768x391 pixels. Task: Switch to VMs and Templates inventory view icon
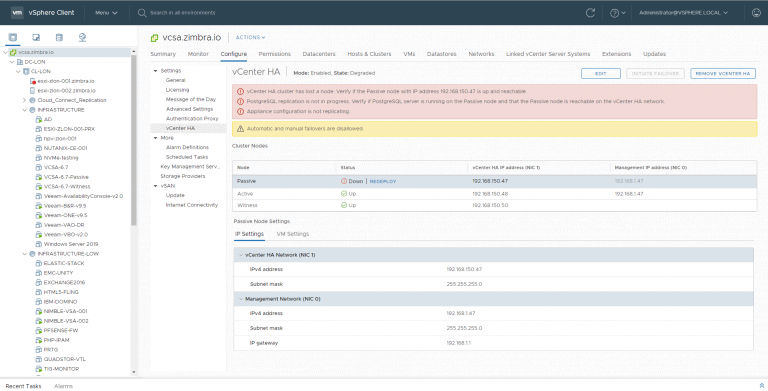point(36,37)
